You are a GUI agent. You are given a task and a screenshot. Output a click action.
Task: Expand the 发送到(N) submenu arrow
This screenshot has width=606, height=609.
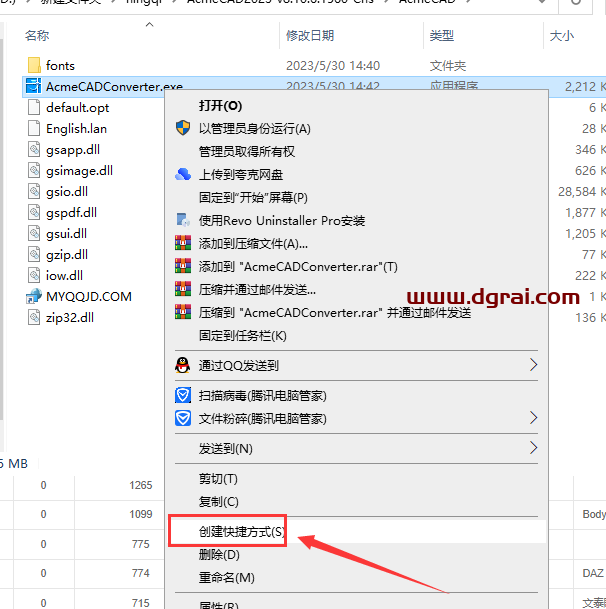pyautogui.click(x=533, y=448)
